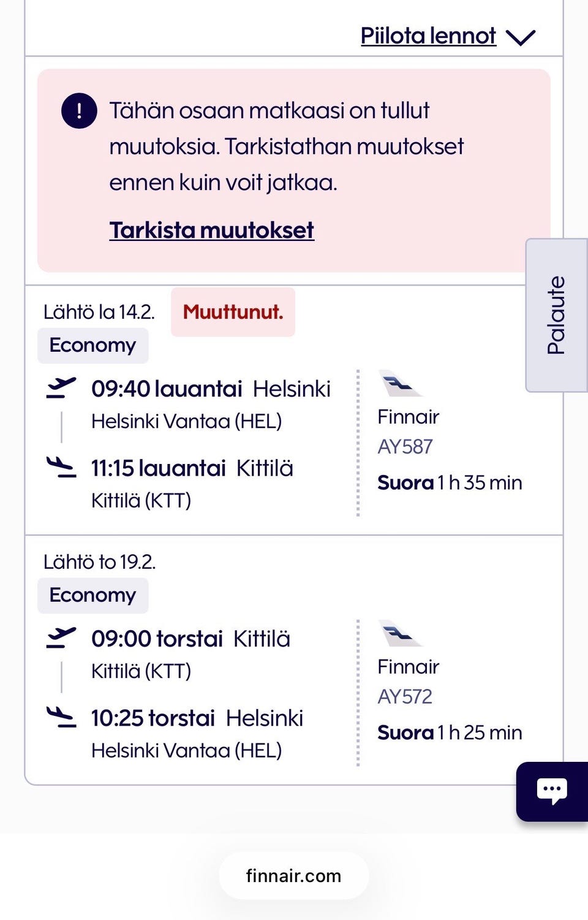Click the red Muuttunut status badge

[x=233, y=312]
